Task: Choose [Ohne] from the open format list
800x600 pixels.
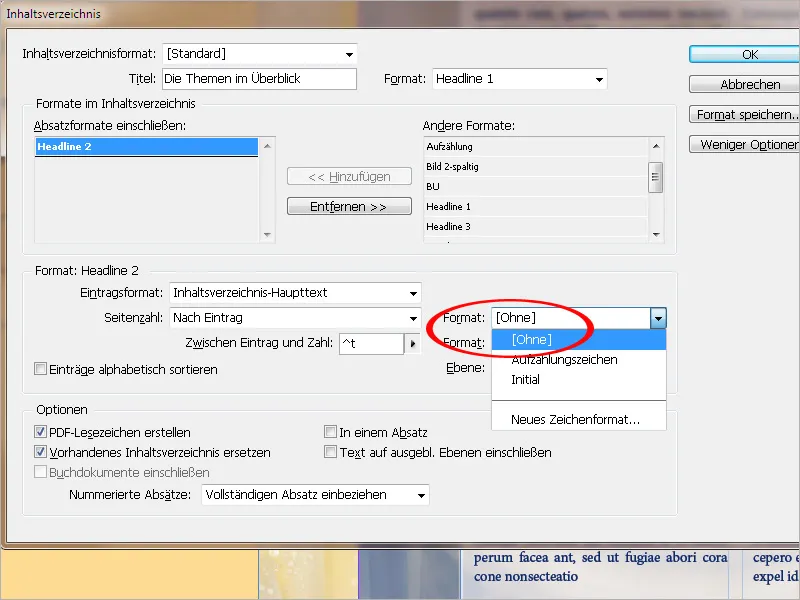Action: (579, 340)
